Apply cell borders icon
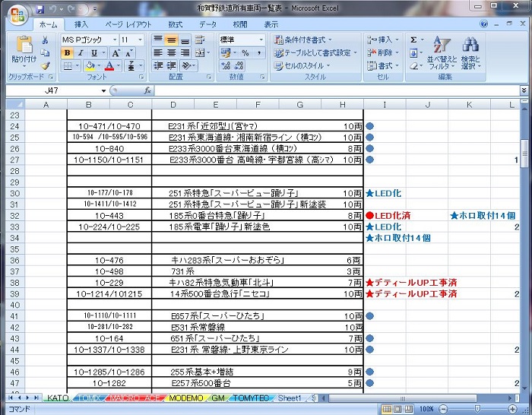Viewport: 532px width, 415px height. (x=68, y=66)
